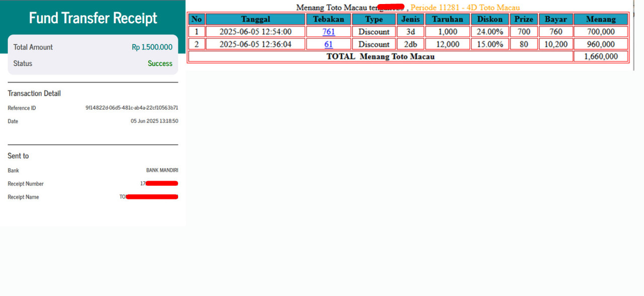Viewport: 644px width, 296px height.
Task: Open the 761 tebakan link
Action: click(329, 32)
